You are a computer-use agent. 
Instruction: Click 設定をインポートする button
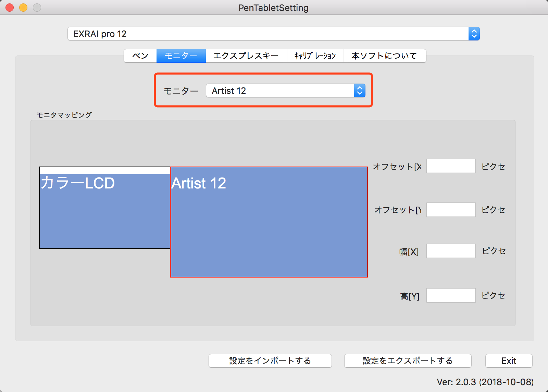[270, 361]
